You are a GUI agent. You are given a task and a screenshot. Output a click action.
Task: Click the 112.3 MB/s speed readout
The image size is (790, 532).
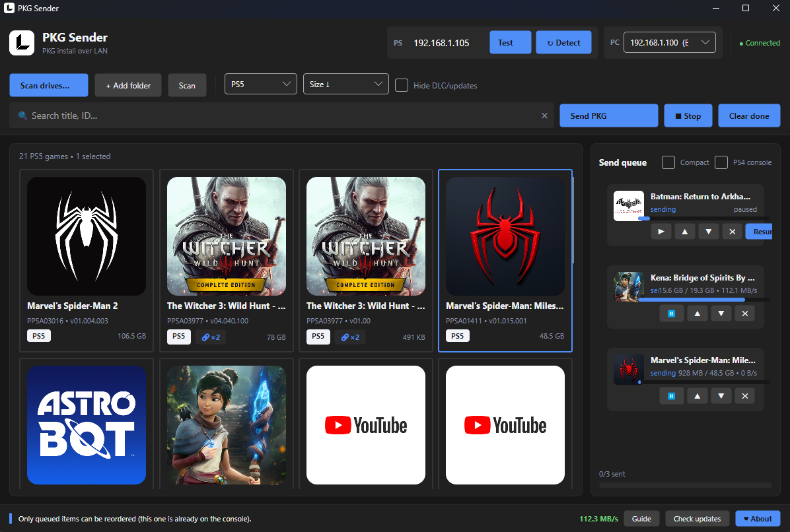(x=598, y=518)
